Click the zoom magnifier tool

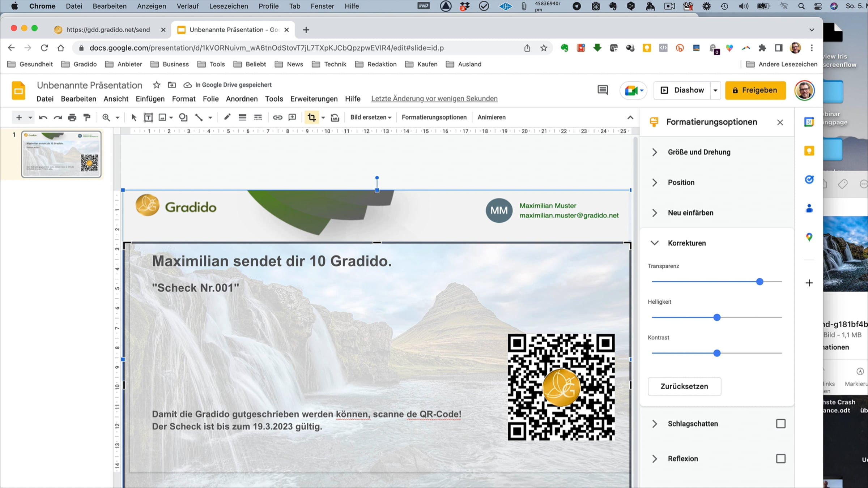(106, 117)
